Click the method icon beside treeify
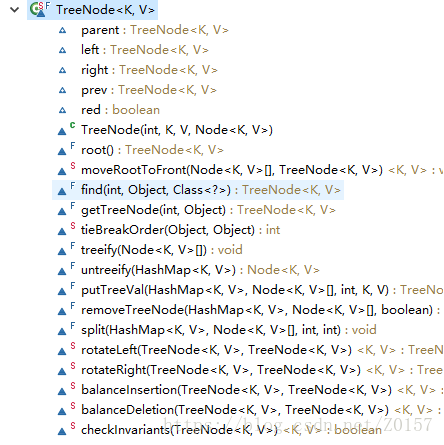 coord(66,249)
